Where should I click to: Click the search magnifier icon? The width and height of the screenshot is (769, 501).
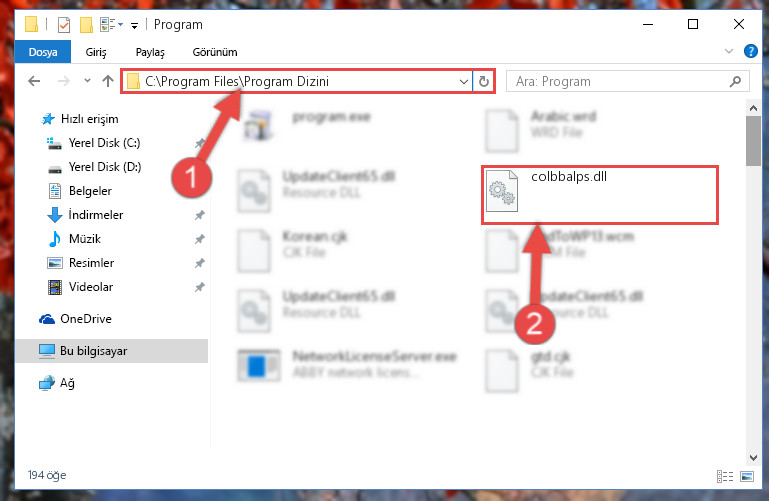pos(735,81)
